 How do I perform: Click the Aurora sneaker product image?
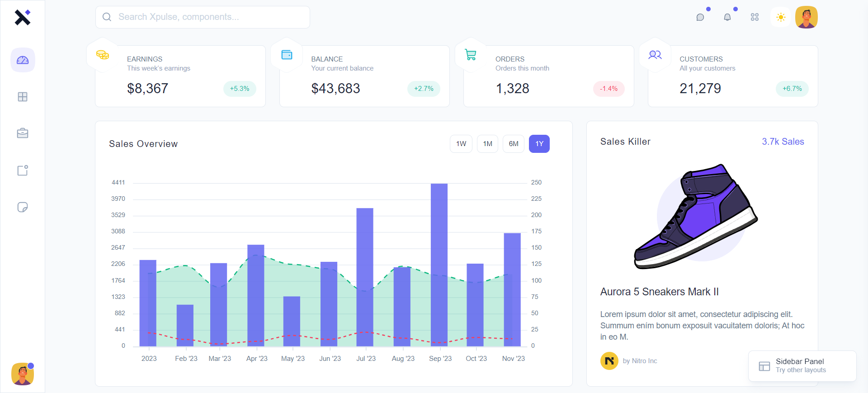696,216
